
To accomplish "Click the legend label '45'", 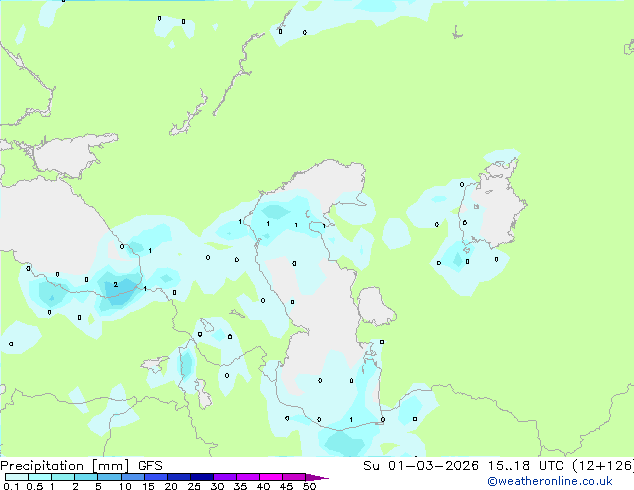I will 286,486.
